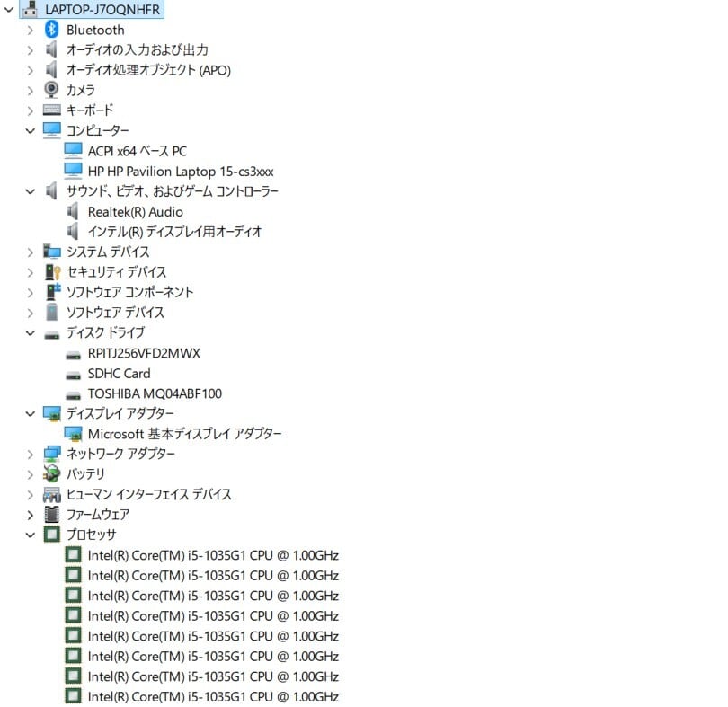Expand the カメラ category

pos(31,91)
